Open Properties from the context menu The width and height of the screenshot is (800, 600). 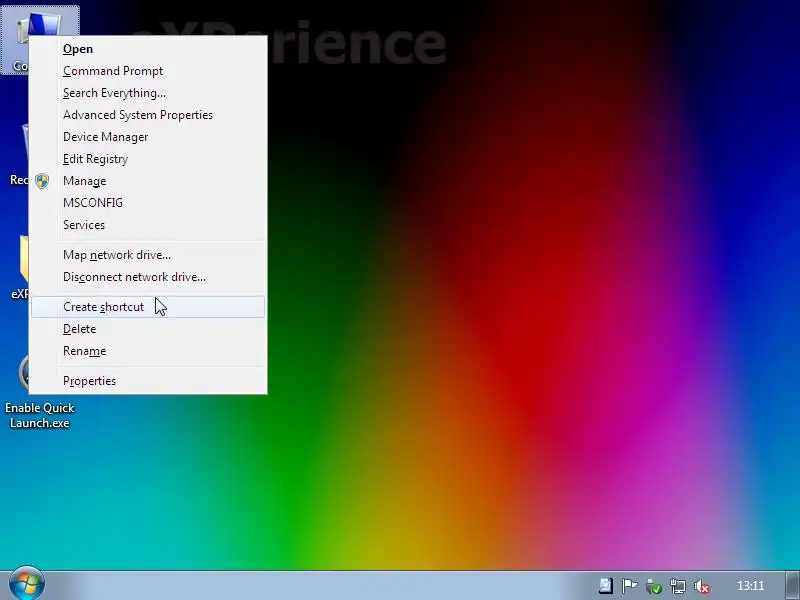point(148,381)
